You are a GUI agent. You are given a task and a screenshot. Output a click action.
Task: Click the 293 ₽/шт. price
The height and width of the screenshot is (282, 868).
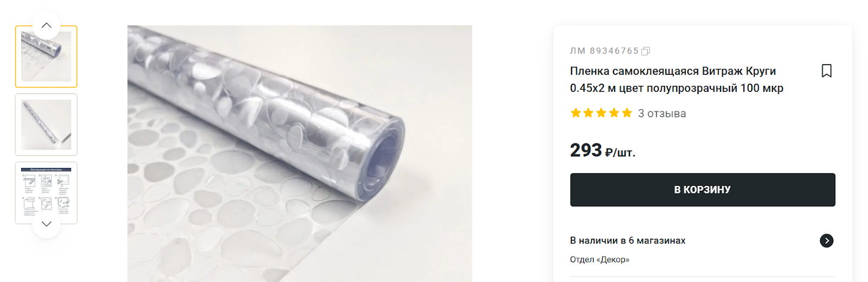point(602,151)
